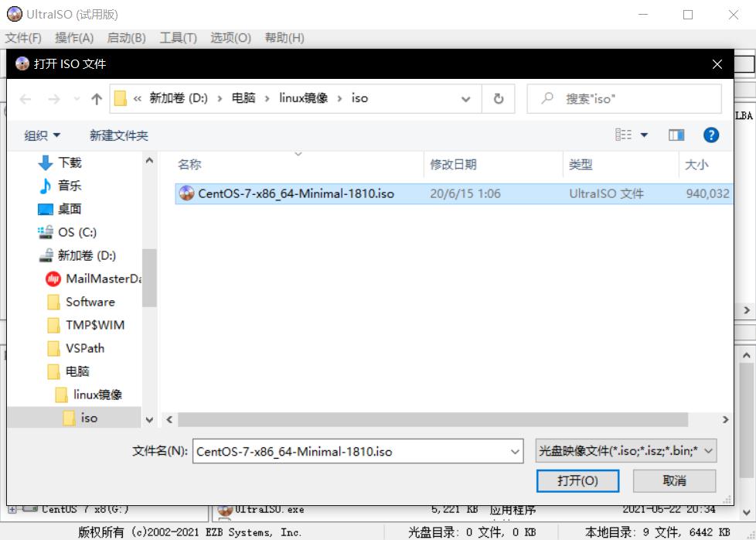Open the 组织 dropdown menu
This screenshot has width=756, height=540.
click(43, 135)
